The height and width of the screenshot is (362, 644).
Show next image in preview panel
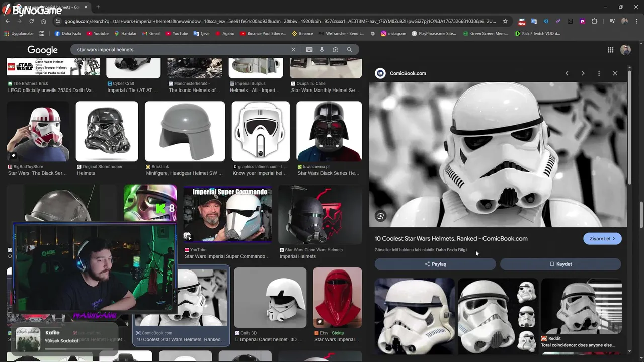click(x=583, y=73)
